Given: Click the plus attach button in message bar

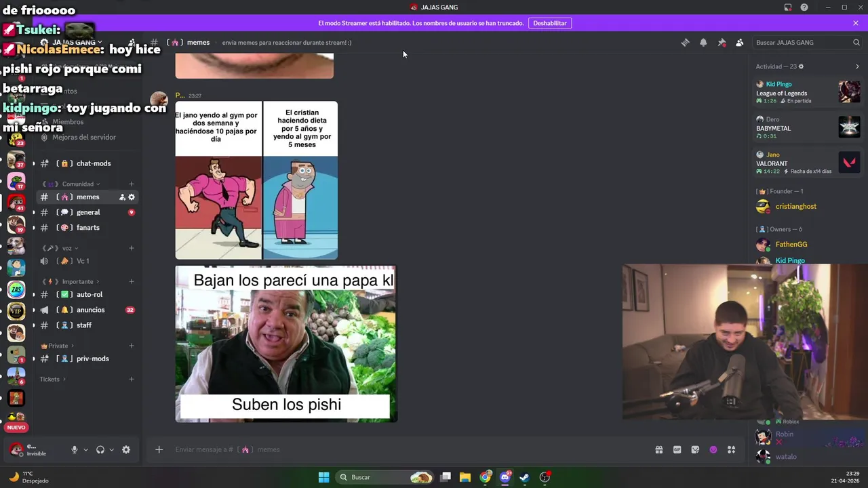Looking at the screenshot, I should (159, 449).
